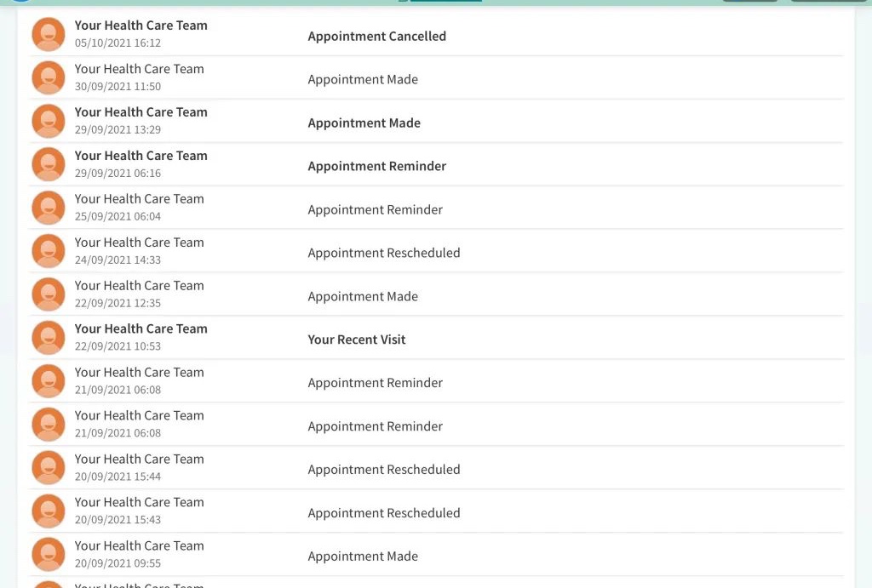Click the avatar icon for the 20/09/2021 09:55 message
This screenshot has height=588, width=872.
tap(49, 554)
